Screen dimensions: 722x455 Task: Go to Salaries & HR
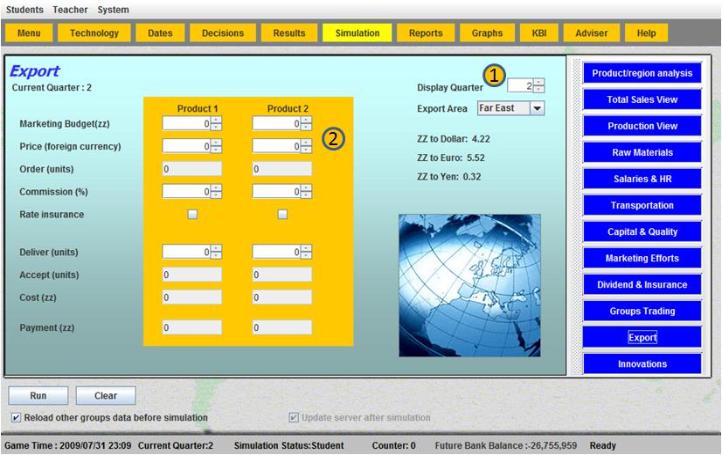click(x=642, y=179)
